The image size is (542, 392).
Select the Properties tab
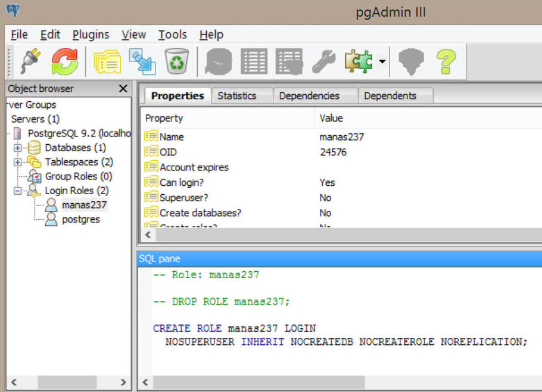(177, 96)
